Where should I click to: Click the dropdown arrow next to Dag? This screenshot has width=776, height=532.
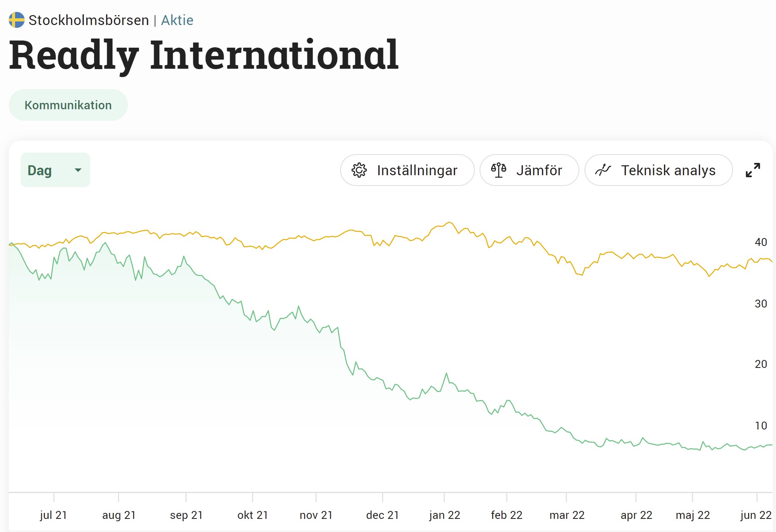point(78,170)
